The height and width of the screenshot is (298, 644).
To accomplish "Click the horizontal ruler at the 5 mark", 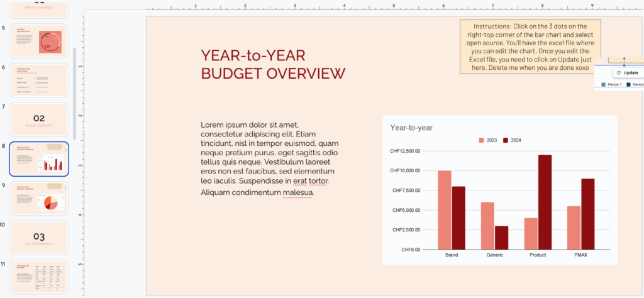I will (394, 6).
